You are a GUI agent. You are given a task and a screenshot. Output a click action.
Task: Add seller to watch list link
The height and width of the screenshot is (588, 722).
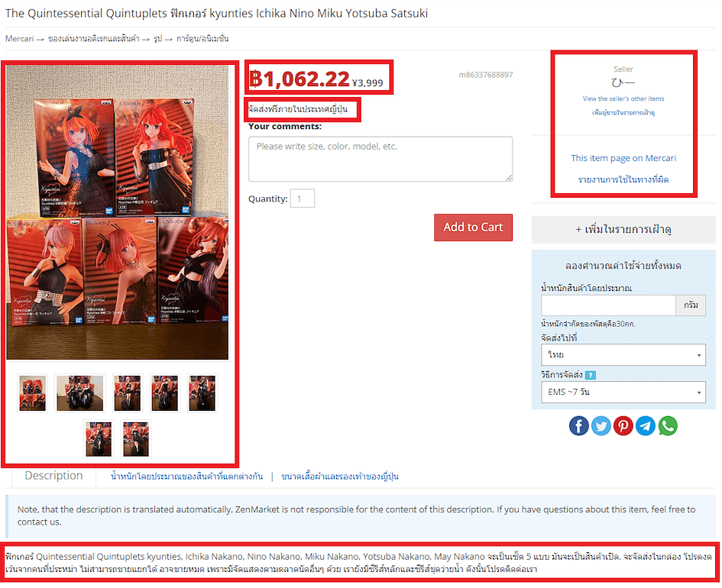[623, 112]
